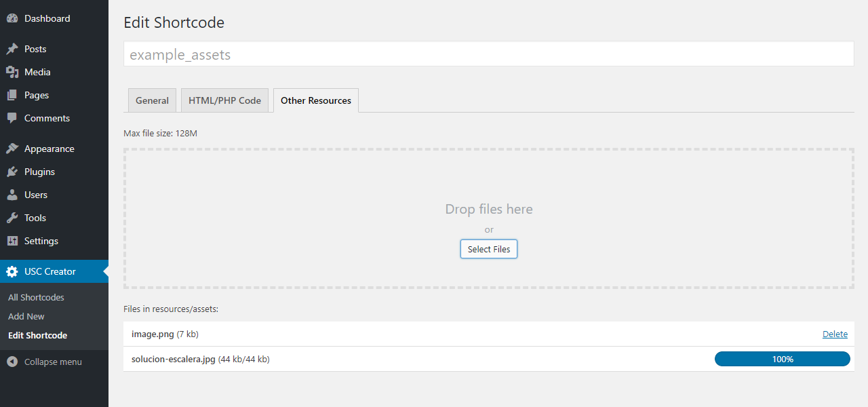Click the solucion-escalera.jpg file name
Screen dimensions: 868x407
174,359
